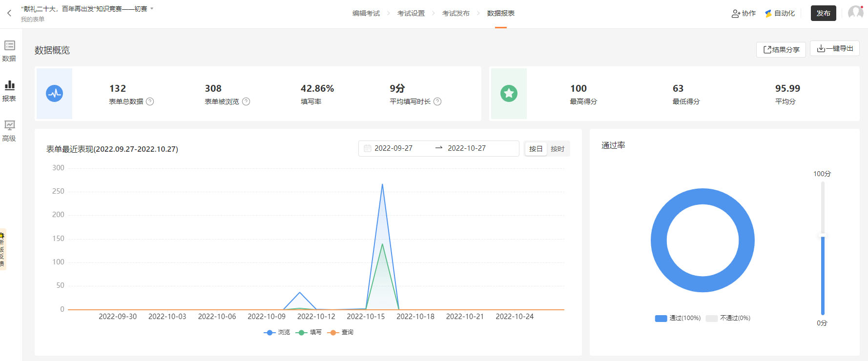Click help icon next to 表单总数据
The image size is (868, 361).
(150, 101)
